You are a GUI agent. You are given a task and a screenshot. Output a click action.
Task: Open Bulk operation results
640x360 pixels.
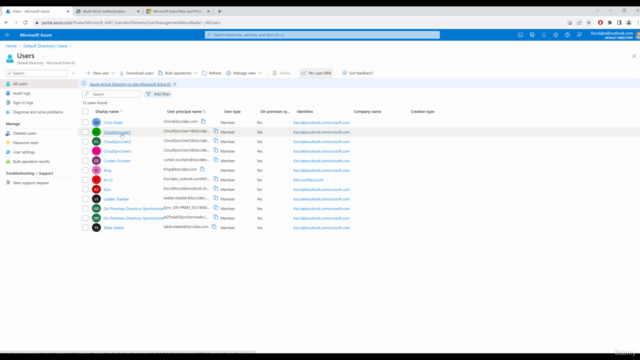(x=31, y=162)
